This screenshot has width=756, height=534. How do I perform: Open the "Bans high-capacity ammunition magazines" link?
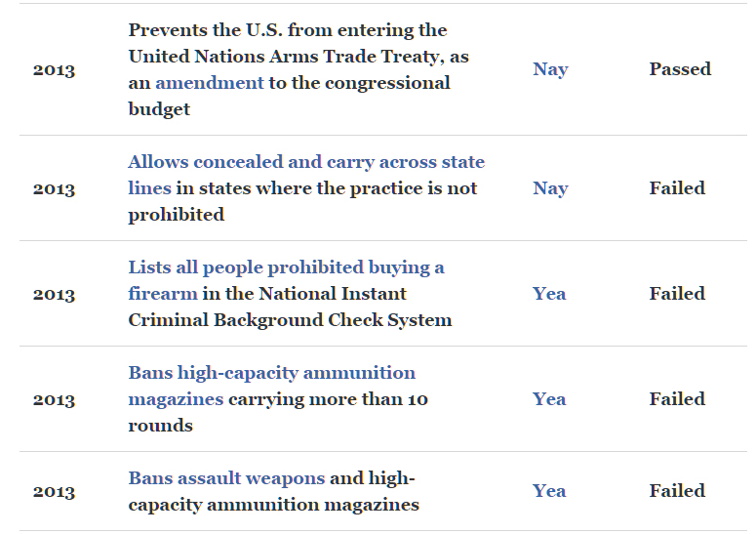[271, 373]
